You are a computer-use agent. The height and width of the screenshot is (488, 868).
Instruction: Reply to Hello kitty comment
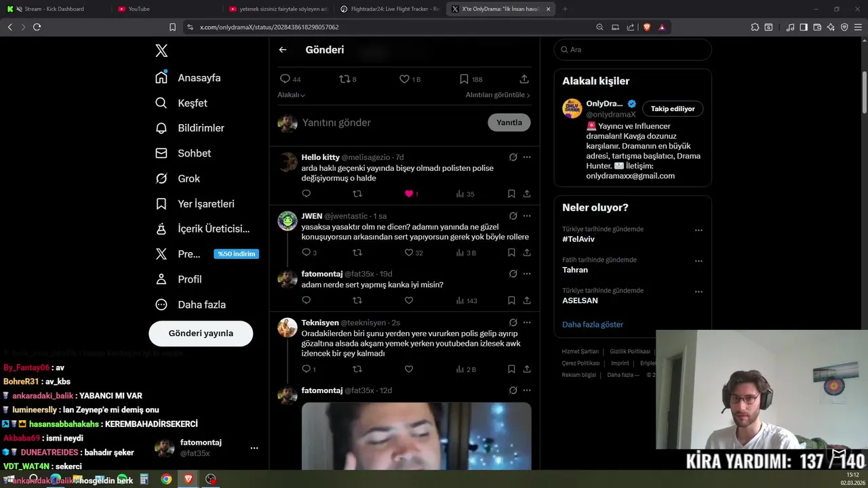pyautogui.click(x=307, y=194)
